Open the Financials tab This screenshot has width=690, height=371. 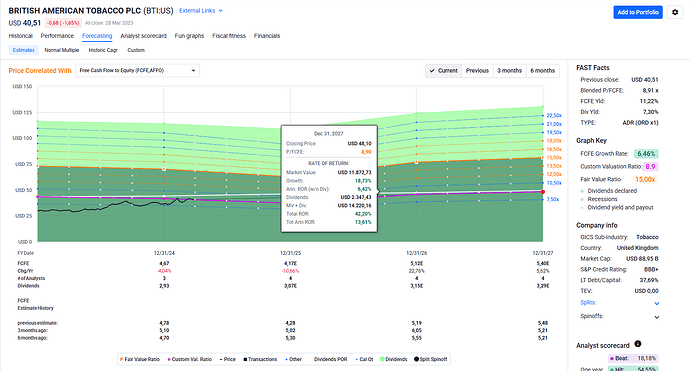[267, 36]
